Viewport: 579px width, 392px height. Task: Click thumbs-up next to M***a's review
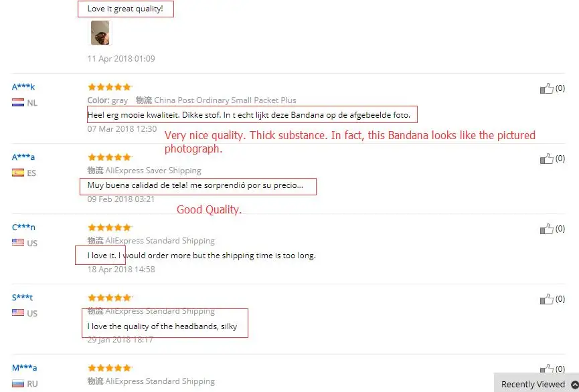pos(546,369)
